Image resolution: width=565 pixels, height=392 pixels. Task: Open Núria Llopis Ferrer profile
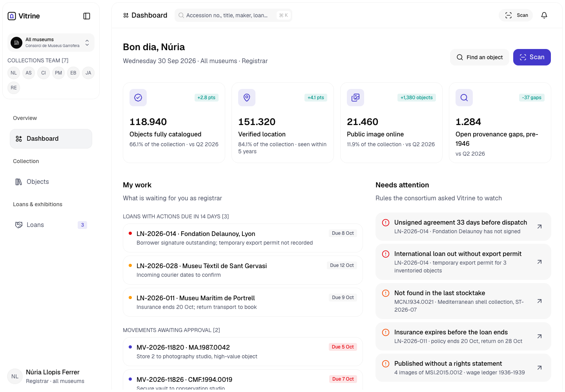click(x=51, y=376)
